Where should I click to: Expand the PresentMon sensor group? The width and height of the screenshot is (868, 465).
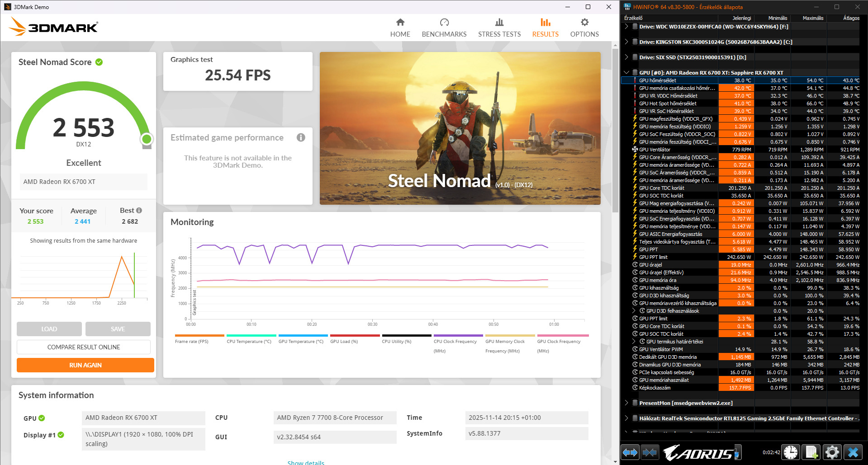coord(626,403)
